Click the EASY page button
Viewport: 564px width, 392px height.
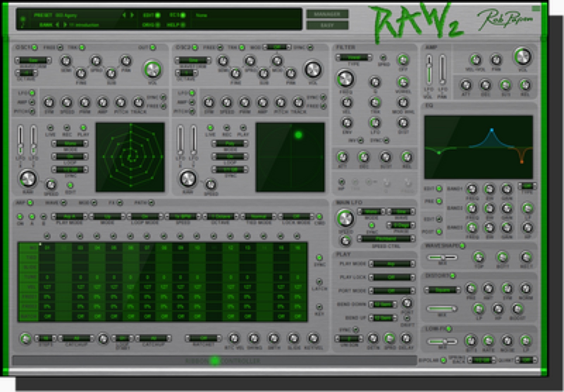click(327, 25)
